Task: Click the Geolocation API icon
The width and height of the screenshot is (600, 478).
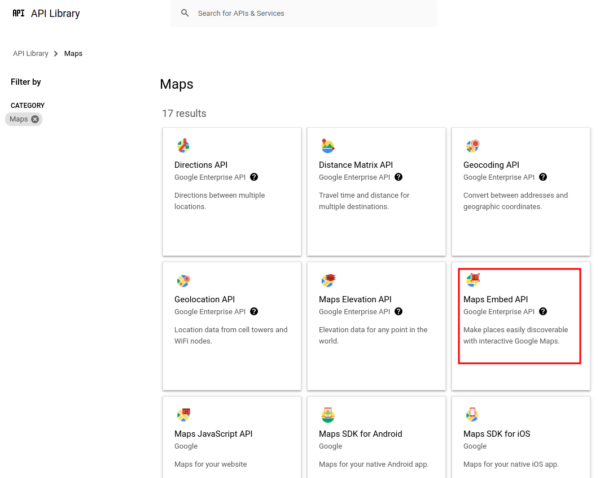Action: [183, 281]
